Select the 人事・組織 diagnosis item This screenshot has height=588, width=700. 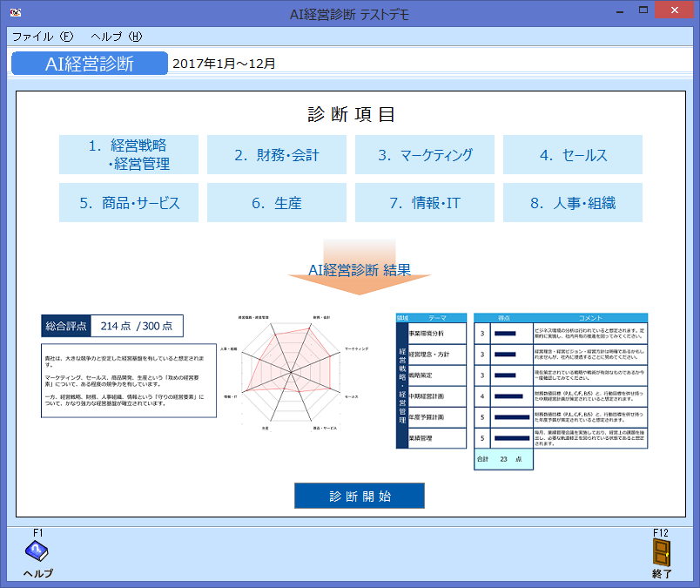(x=572, y=202)
